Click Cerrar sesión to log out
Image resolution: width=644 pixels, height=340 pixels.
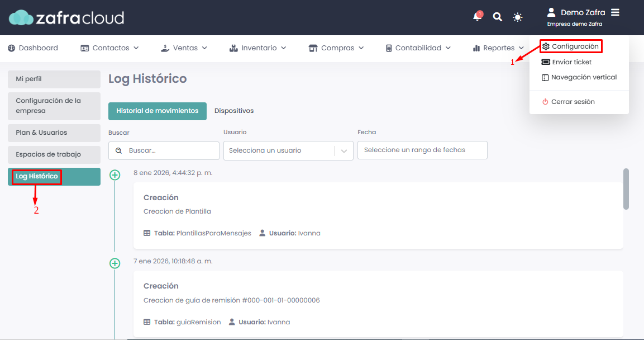point(569,102)
